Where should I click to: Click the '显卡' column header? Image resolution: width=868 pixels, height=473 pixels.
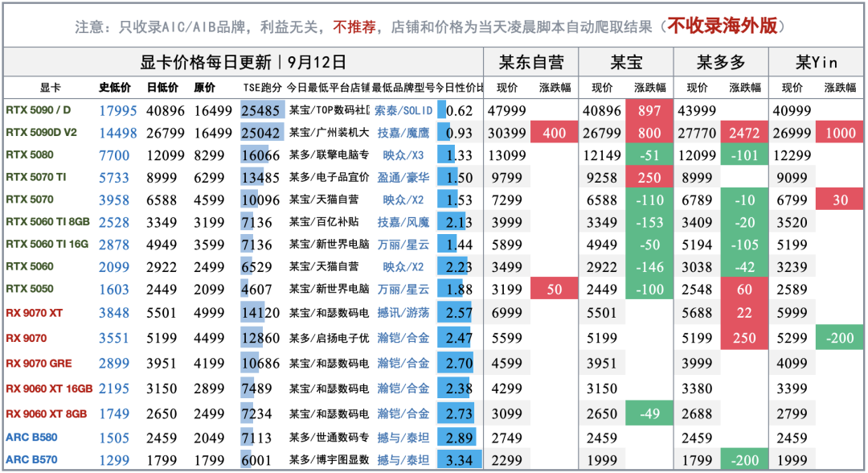[x=50, y=88]
